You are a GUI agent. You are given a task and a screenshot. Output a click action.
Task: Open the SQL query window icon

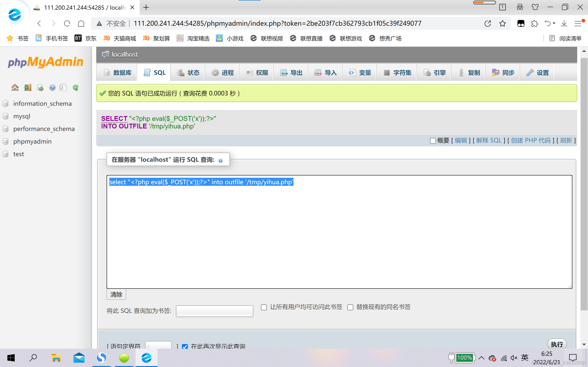pos(40,87)
